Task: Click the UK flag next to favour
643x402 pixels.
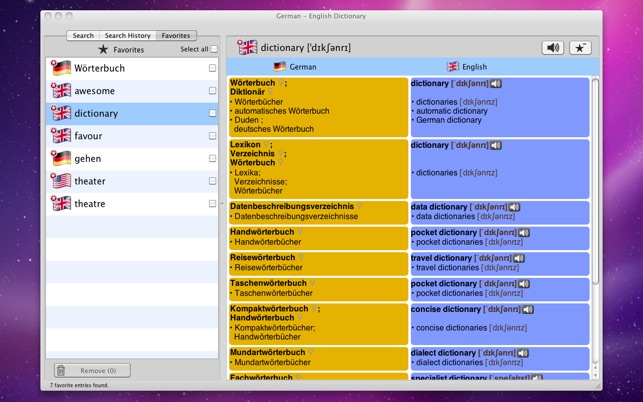Action: [x=61, y=135]
